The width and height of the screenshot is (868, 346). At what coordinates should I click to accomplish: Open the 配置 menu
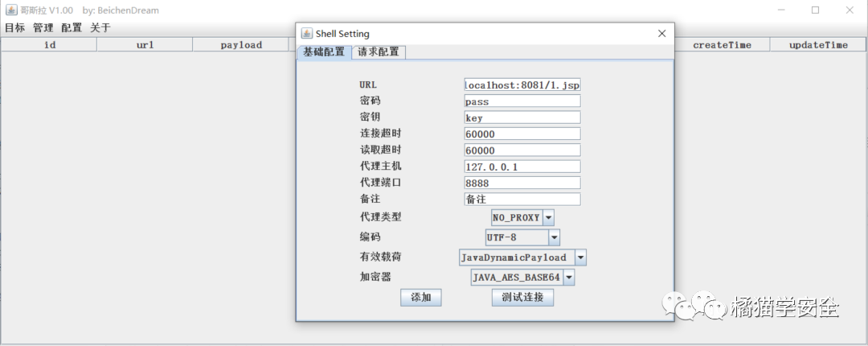(72, 27)
